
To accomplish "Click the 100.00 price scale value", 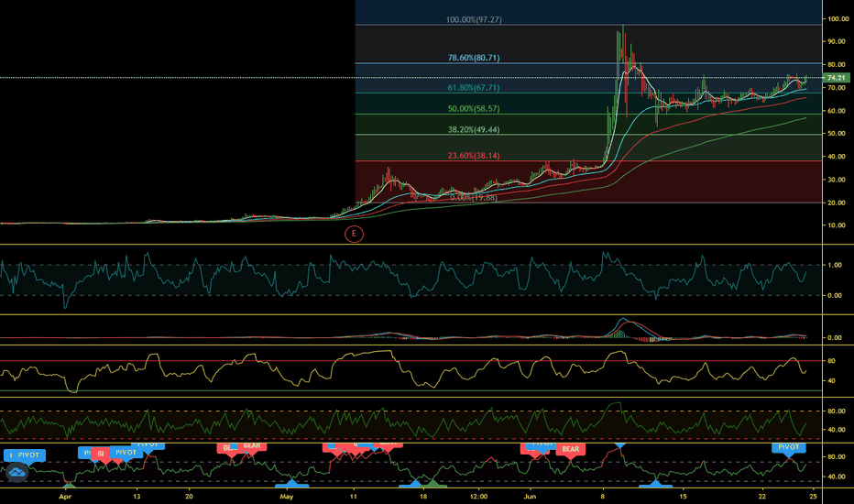I will pyautogui.click(x=838, y=19).
